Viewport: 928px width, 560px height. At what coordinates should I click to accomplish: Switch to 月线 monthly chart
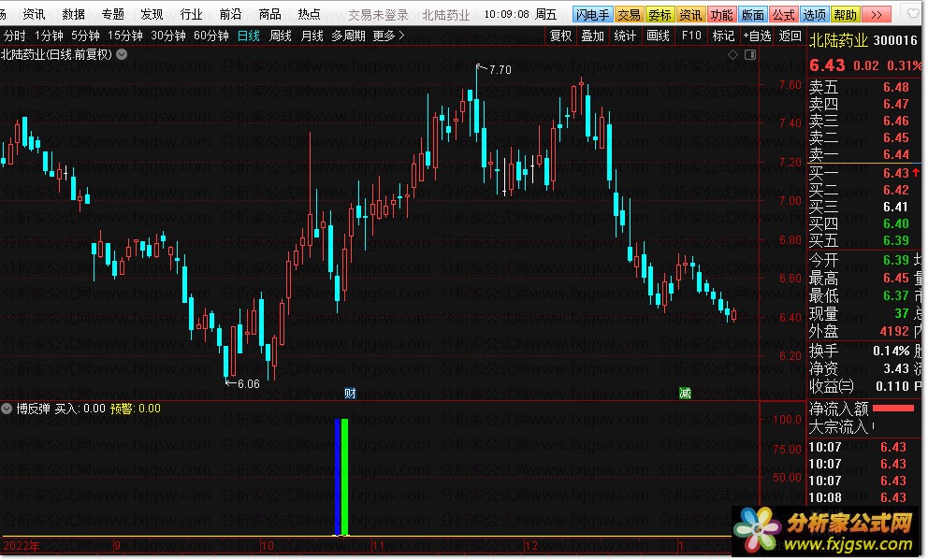(312, 36)
